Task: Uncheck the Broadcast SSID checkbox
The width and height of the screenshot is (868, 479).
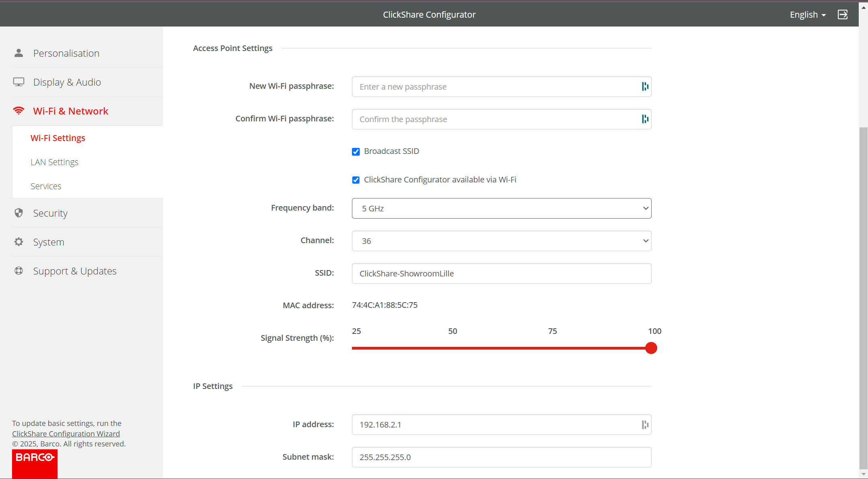Action: coord(356,151)
